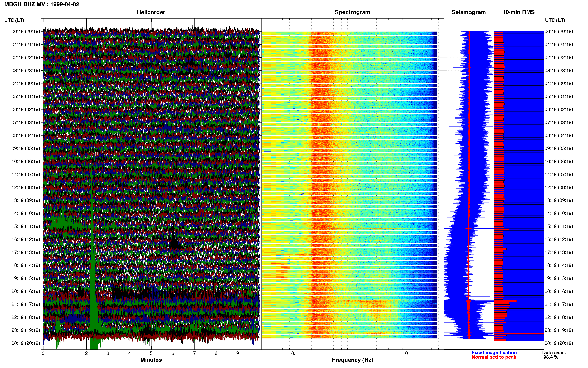The width and height of the screenshot is (588, 368).
Task: Click the left 22:19 (18:19) time label
Action: coord(26,317)
